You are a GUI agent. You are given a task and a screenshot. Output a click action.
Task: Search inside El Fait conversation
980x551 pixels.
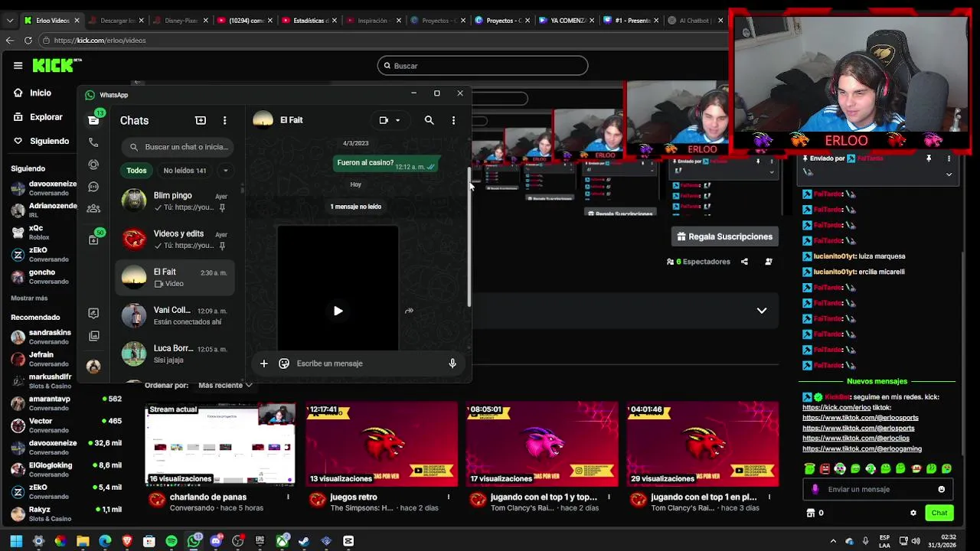430,120
